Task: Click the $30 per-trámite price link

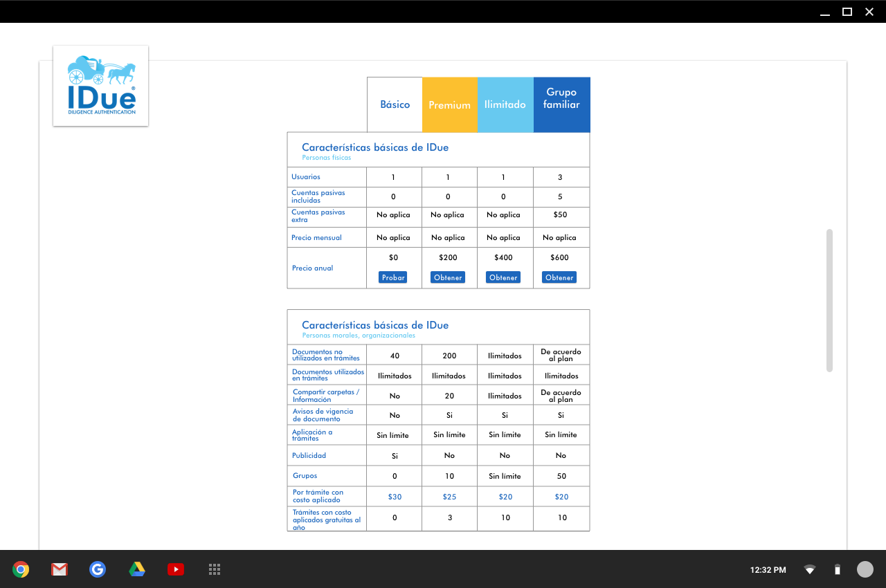Action: tap(395, 497)
